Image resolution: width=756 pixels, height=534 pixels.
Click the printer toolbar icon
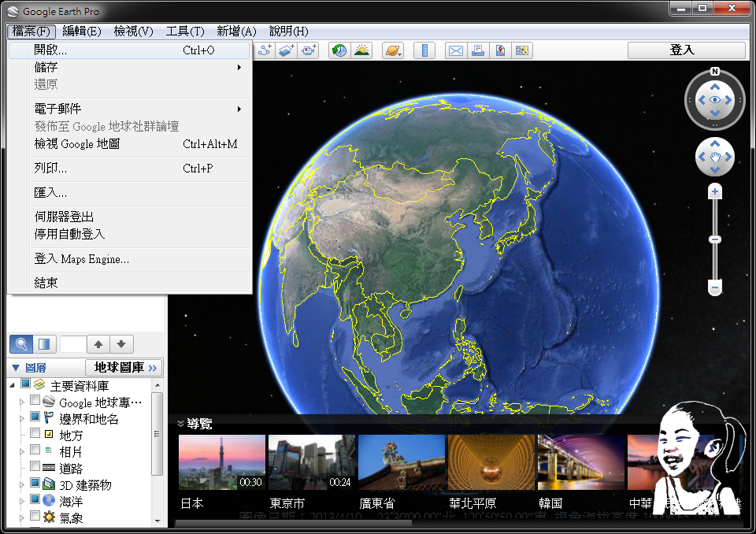[478, 50]
